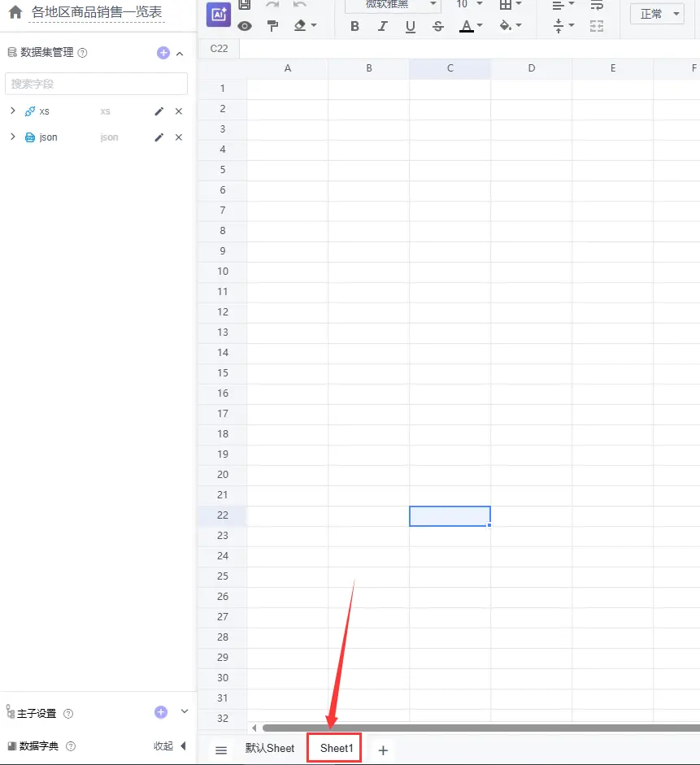
Task: Click the horizontal scrollbar thumb
Action: coord(481,728)
